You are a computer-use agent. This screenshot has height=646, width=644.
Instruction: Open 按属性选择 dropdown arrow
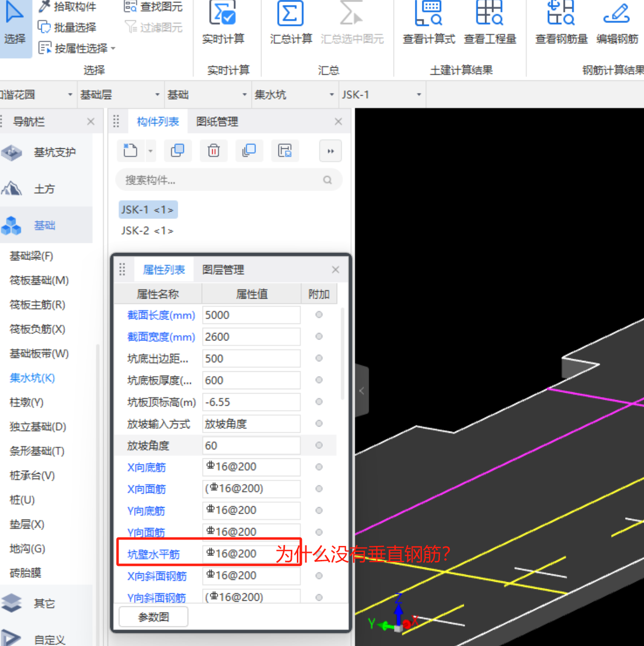pyautogui.click(x=113, y=49)
